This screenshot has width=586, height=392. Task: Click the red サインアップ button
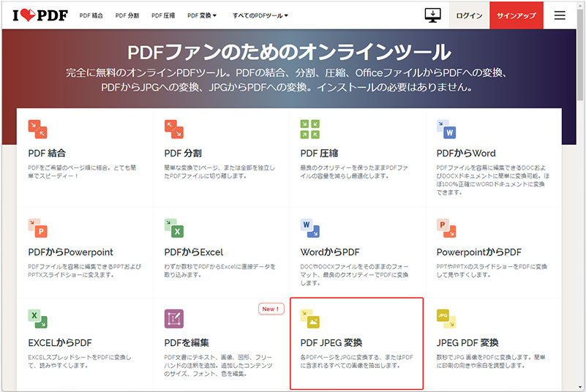[x=516, y=15]
